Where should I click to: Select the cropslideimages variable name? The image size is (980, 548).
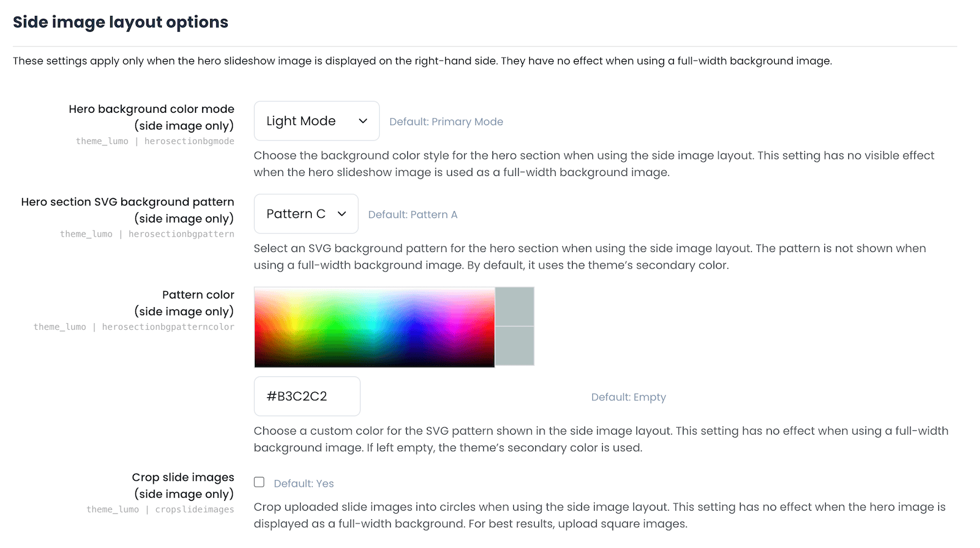coord(194,509)
